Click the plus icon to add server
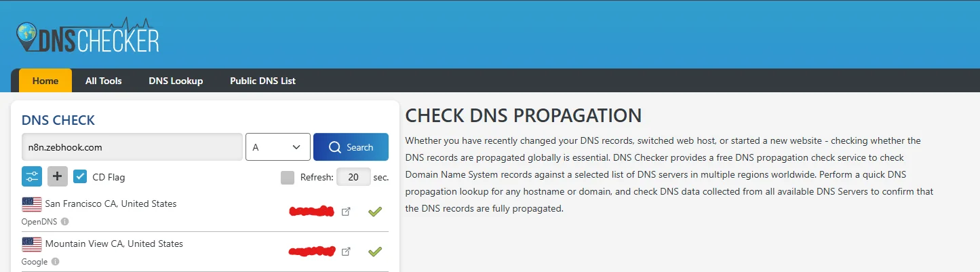The width and height of the screenshot is (980, 272). pyautogui.click(x=57, y=176)
